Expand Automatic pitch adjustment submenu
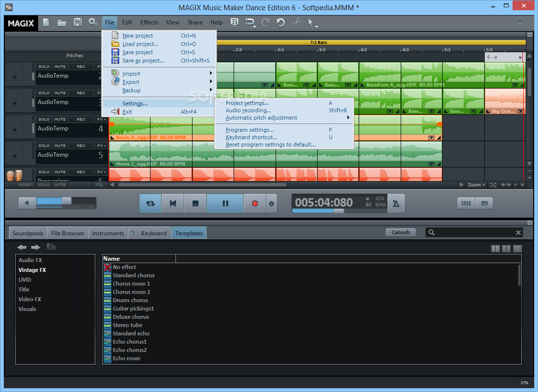The width and height of the screenshot is (538, 392). [284, 118]
